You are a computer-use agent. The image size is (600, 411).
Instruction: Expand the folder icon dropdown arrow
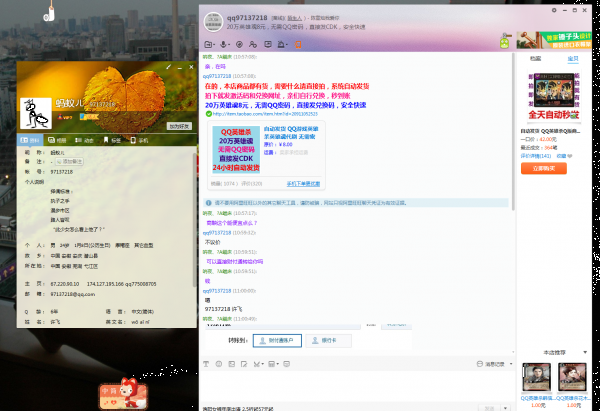pos(214,45)
